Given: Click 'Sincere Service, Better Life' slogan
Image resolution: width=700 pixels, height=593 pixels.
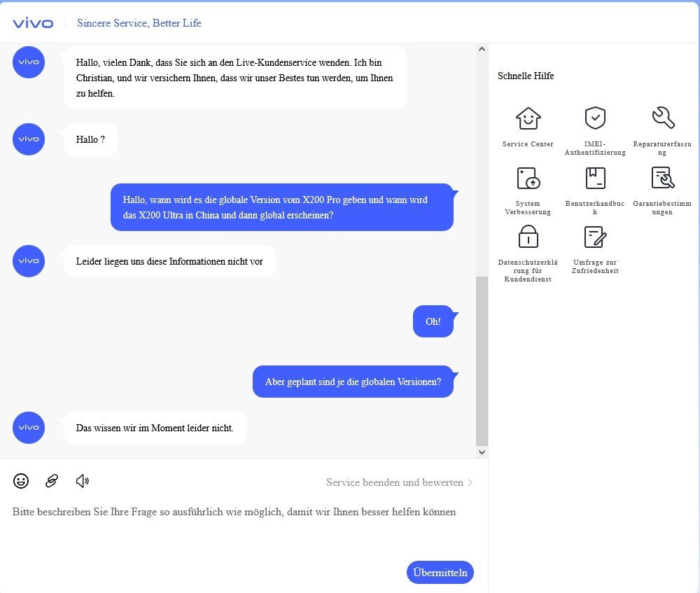Looking at the screenshot, I should click(139, 23).
